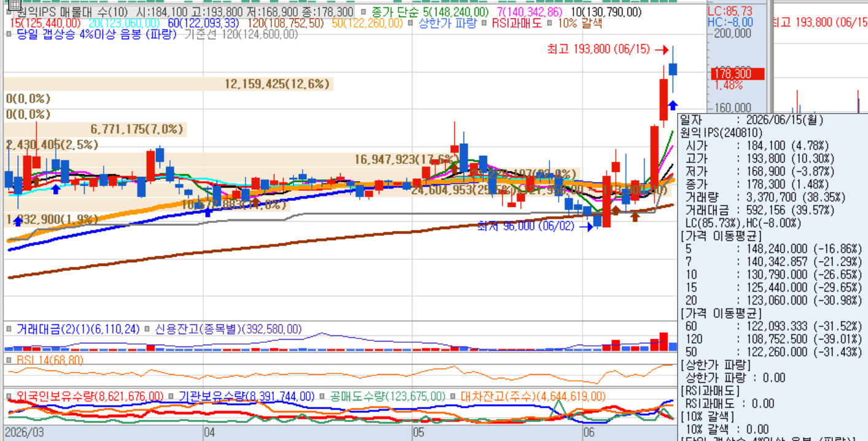Click the red 15(125,440,00) moving average label
The height and width of the screenshot is (441, 868).
click(46, 23)
